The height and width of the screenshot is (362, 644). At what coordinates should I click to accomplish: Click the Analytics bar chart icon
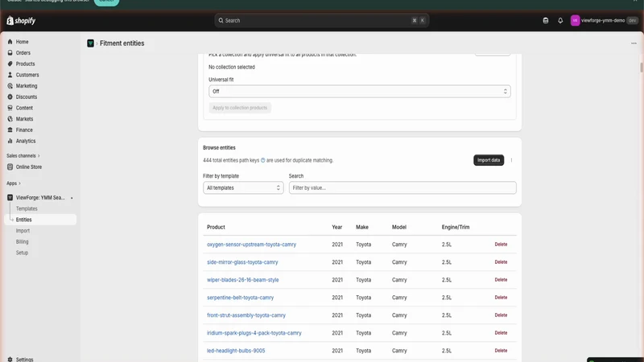(10, 142)
